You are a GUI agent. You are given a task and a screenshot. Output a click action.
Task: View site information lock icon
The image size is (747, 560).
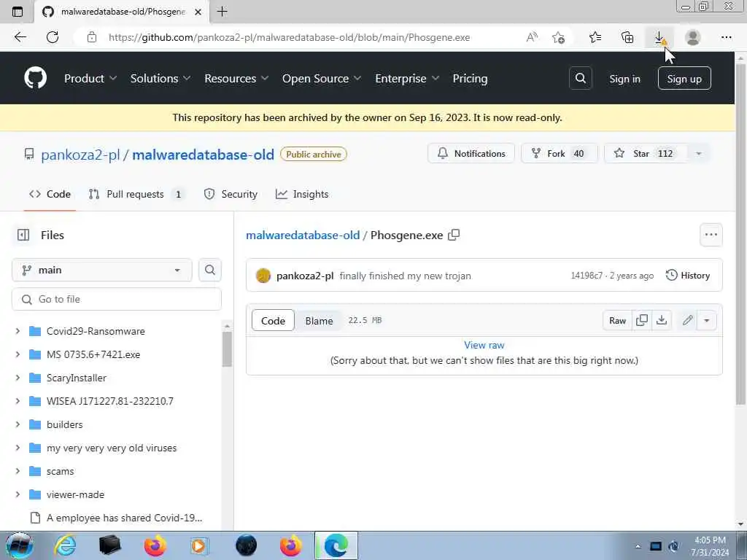(x=92, y=37)
